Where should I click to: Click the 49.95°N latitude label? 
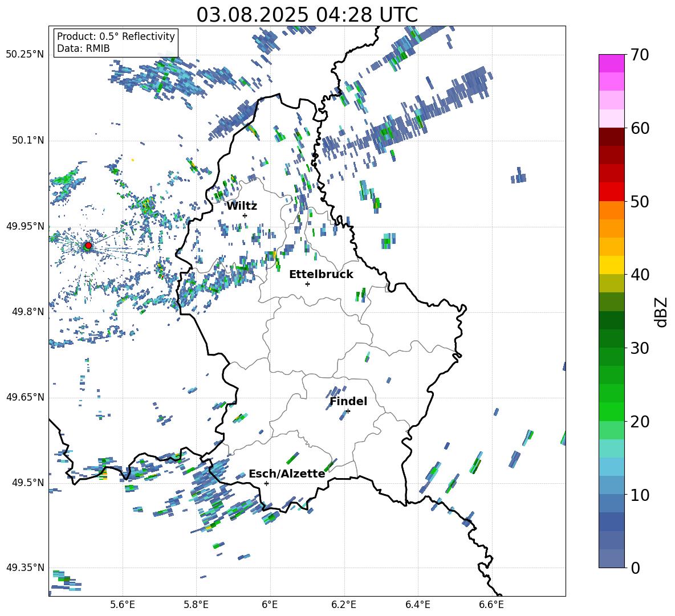click(x=25, y=226)
